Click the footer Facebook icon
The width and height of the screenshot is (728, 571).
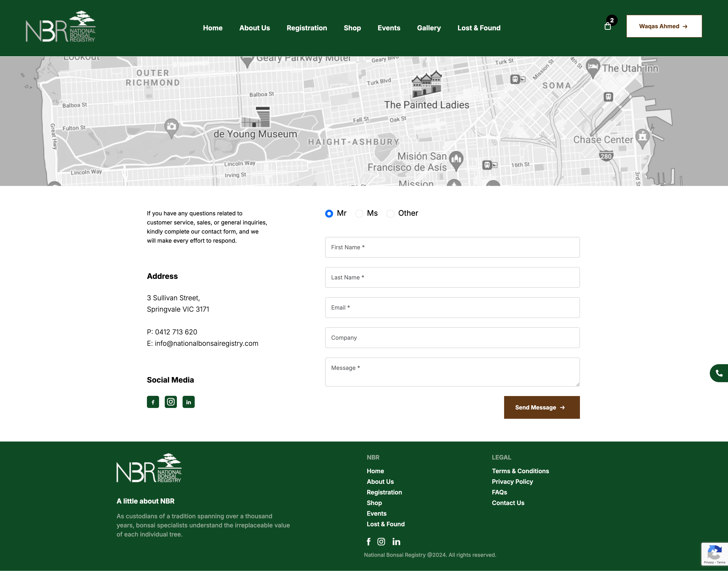(369, 542)
